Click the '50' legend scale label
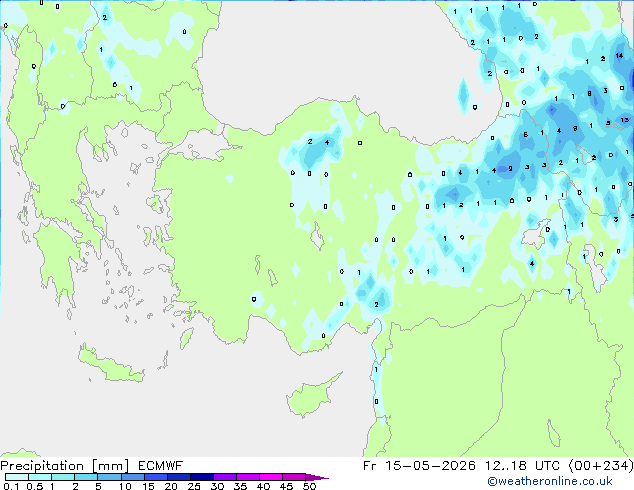The height and width of the screenshot is (490, 634). (x=309, y=486)
